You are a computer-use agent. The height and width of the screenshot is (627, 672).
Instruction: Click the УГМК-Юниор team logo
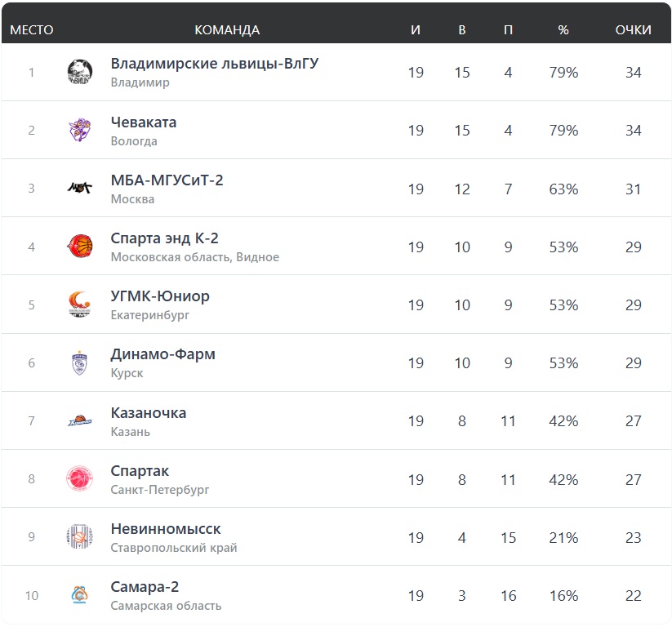tap(80, 305)
